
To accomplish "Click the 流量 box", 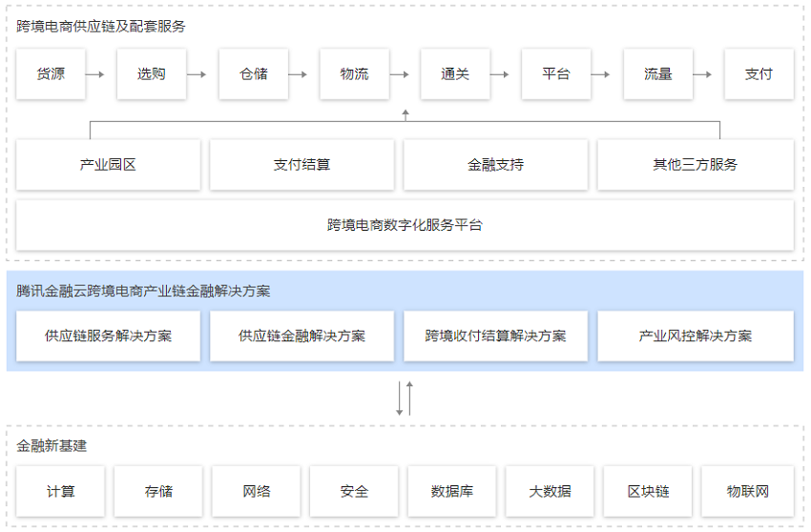I will 658,74.
